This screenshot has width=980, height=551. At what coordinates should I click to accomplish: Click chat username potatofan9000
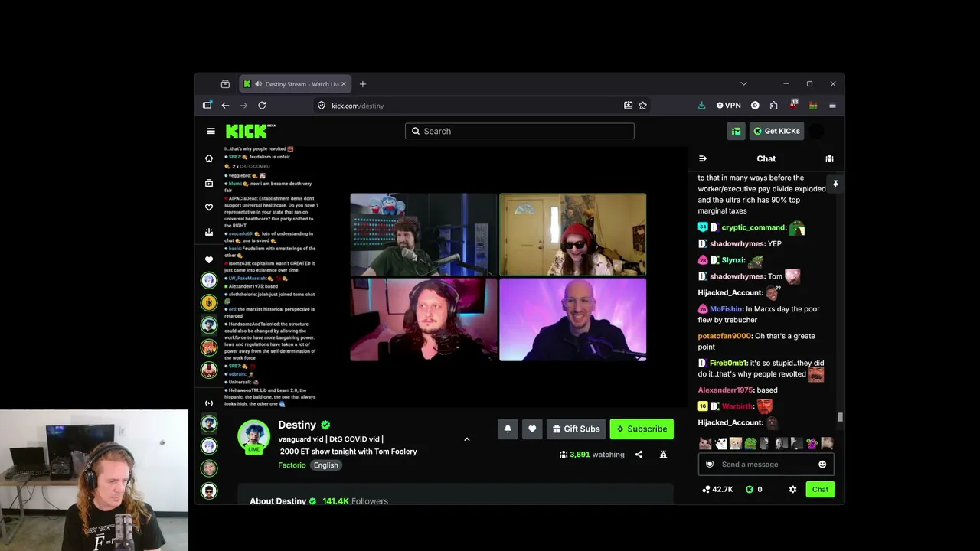[x=724, y=336]
